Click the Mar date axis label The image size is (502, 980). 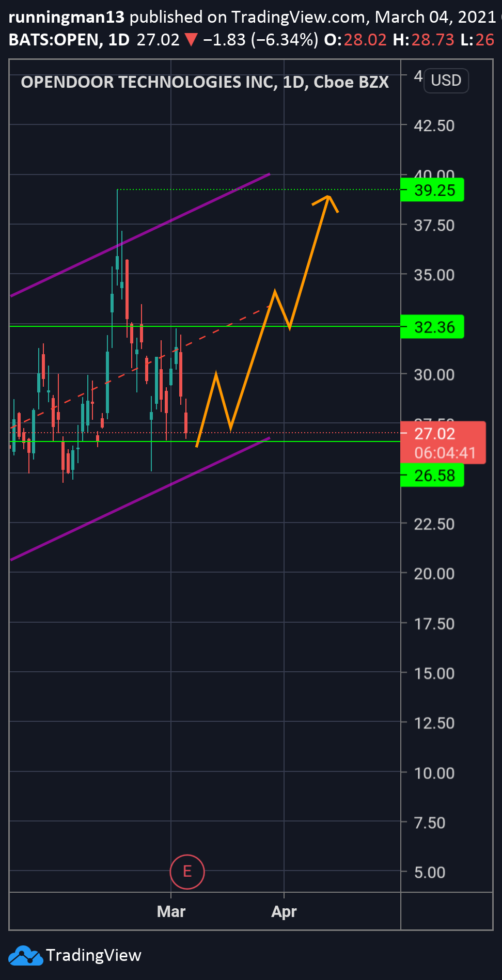coord(171,911)
